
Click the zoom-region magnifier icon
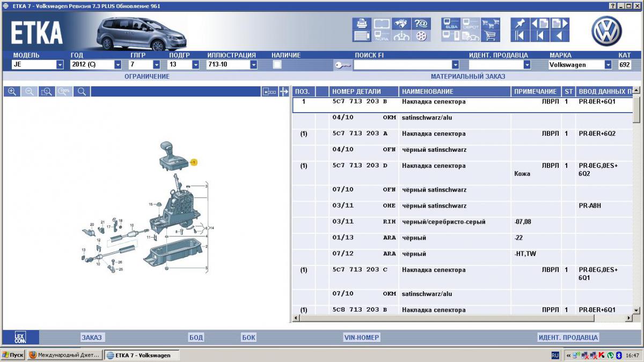pyautogui.click(x=47, y=92)
